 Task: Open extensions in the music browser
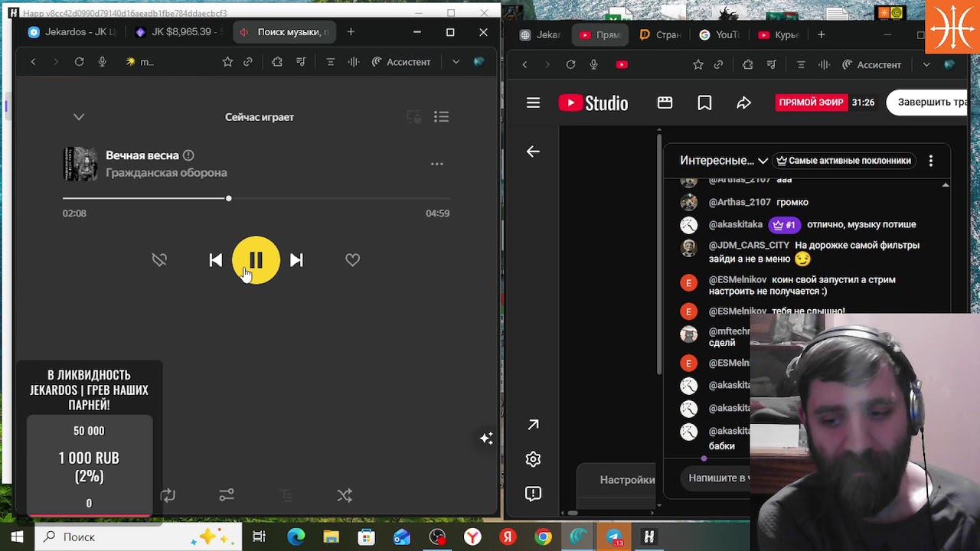click(277, 62)
